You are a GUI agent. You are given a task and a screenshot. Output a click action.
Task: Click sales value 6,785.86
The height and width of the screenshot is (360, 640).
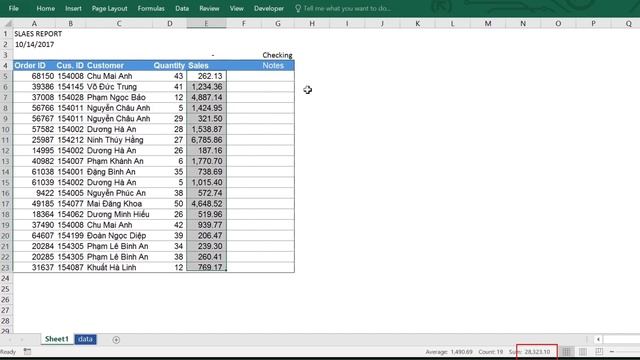[x=206, y=140]
